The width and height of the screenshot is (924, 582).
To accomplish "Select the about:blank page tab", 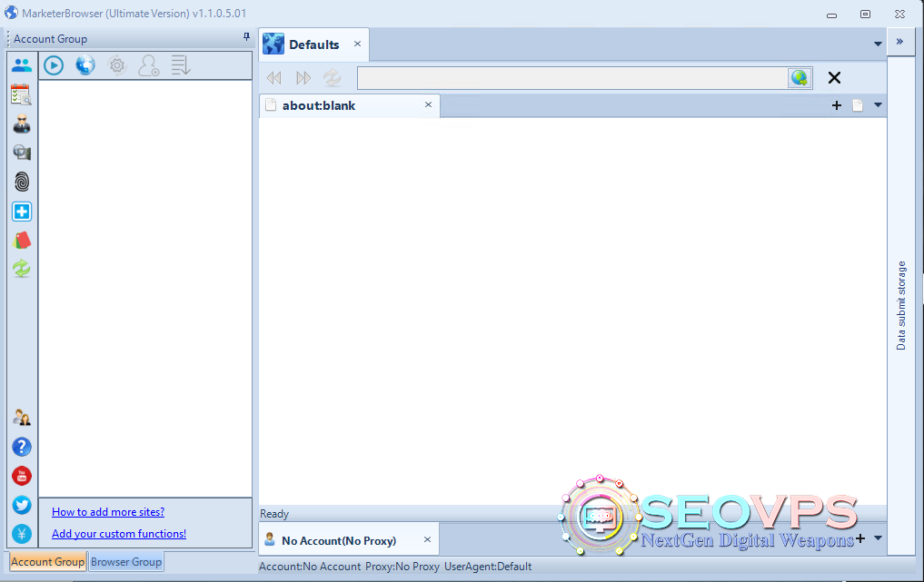I will [349, 105].
